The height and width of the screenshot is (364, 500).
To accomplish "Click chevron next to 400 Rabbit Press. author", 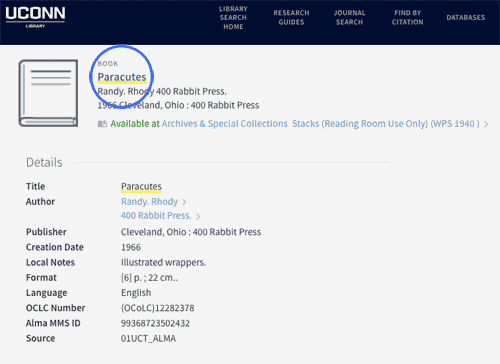I will point(198,216).
